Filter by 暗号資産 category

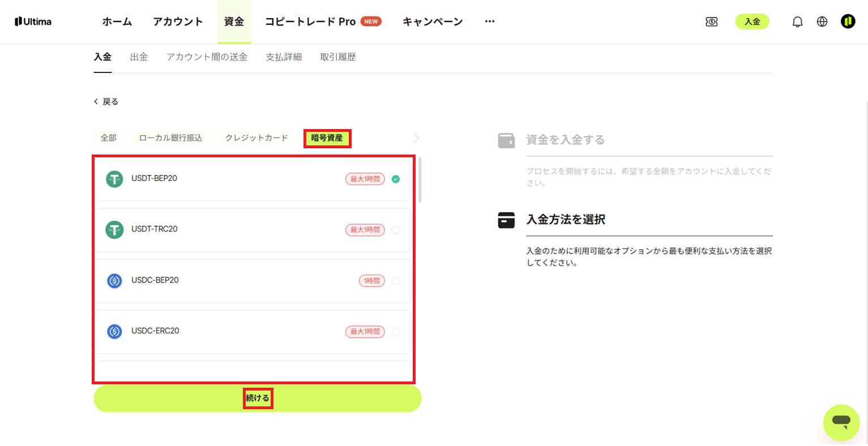[327, 138]
